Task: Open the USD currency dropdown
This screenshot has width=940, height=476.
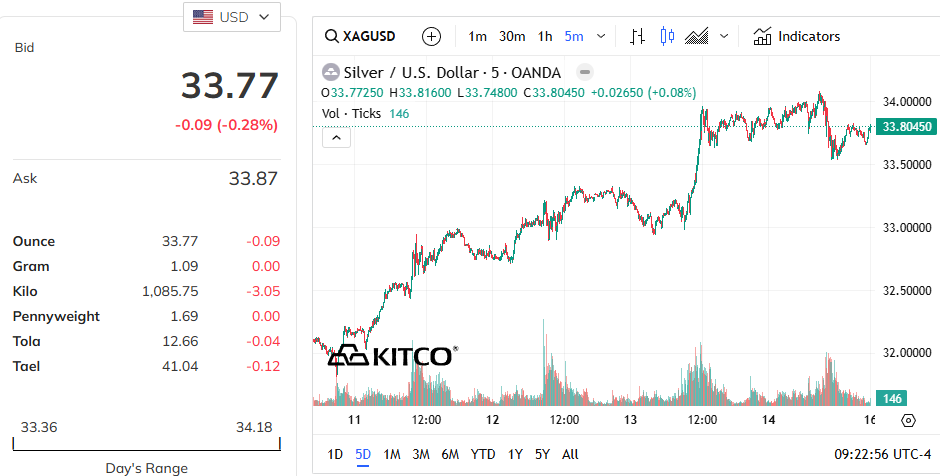Action: click(231, 17)
